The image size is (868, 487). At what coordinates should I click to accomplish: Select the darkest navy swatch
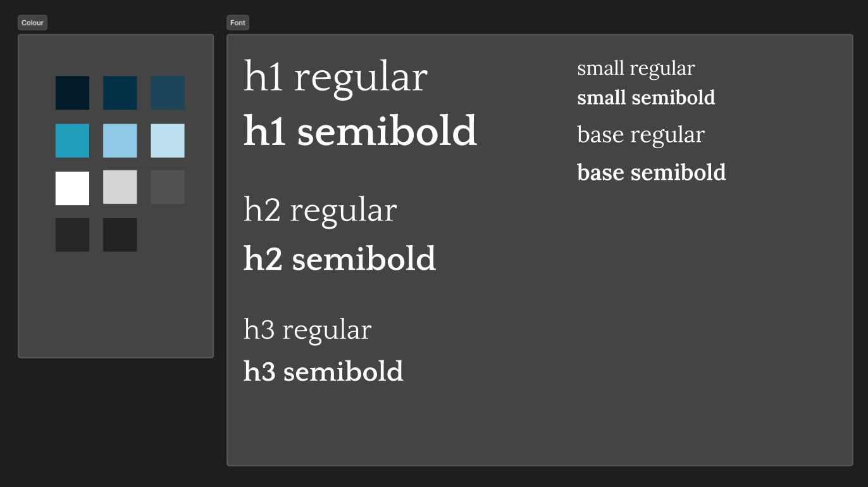pos(72,92)
